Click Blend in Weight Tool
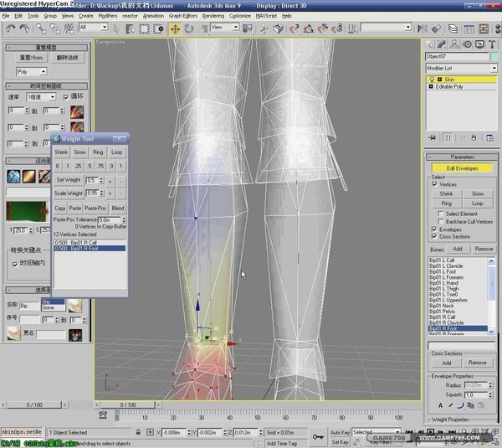 [118, 209]
